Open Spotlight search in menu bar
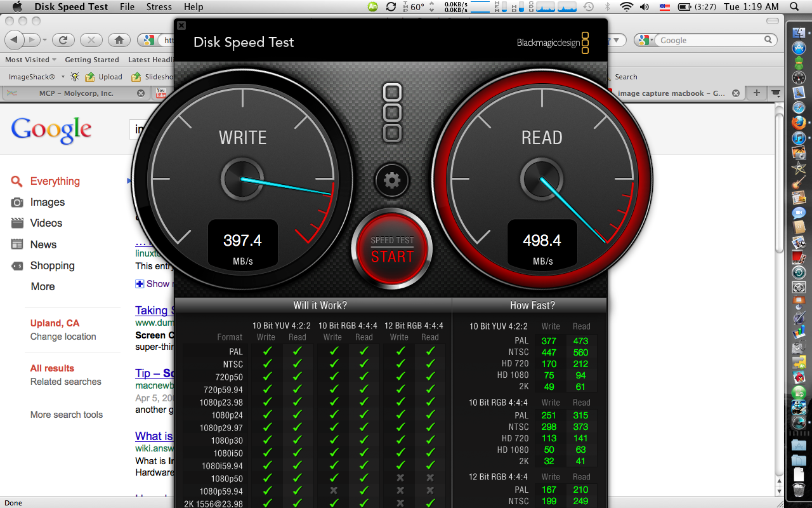This screenshot has height=508, width=812. 795,7
